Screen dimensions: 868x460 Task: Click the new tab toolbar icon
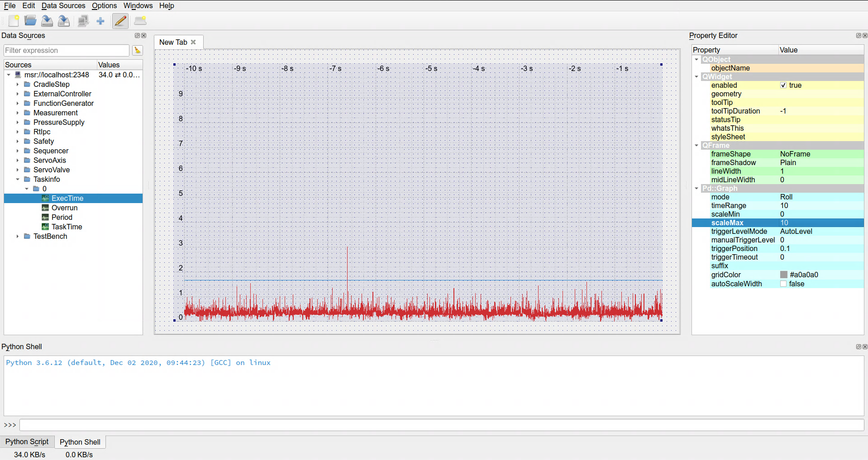[x=140, y=21]
